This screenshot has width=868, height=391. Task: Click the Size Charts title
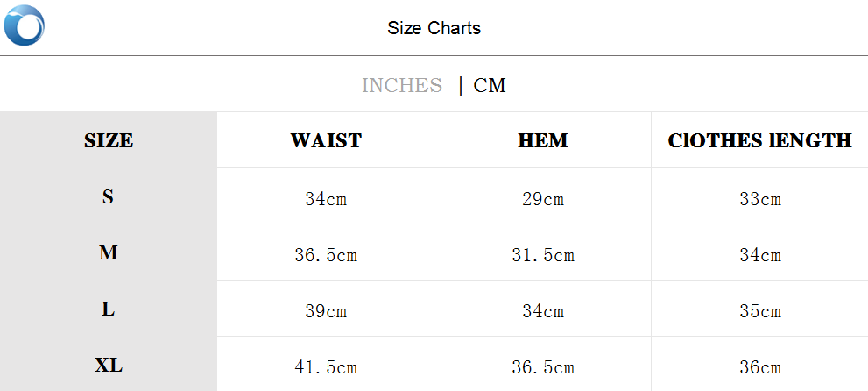pyautogui.click(x=434, y=28)
